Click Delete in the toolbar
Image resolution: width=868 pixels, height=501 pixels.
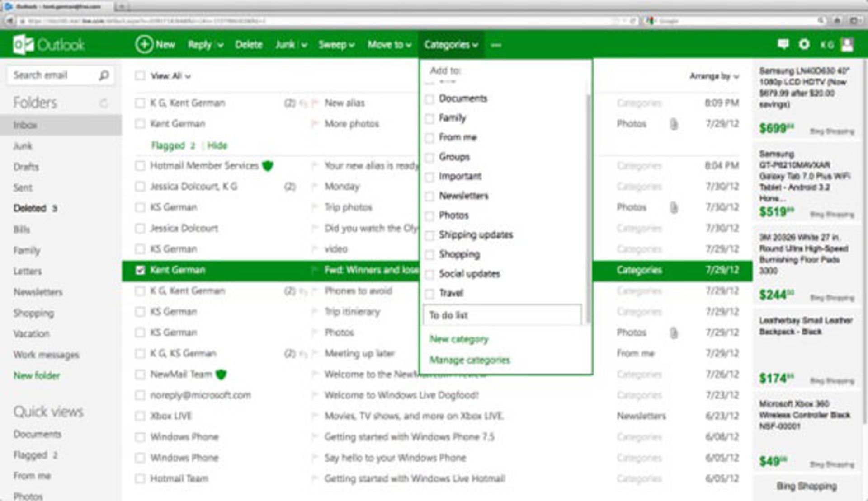coord(249,45)
